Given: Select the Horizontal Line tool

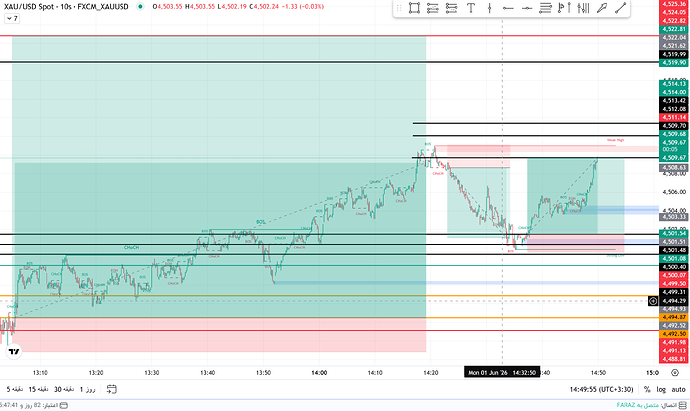Looking at the screenshot, I should point(527,8).
